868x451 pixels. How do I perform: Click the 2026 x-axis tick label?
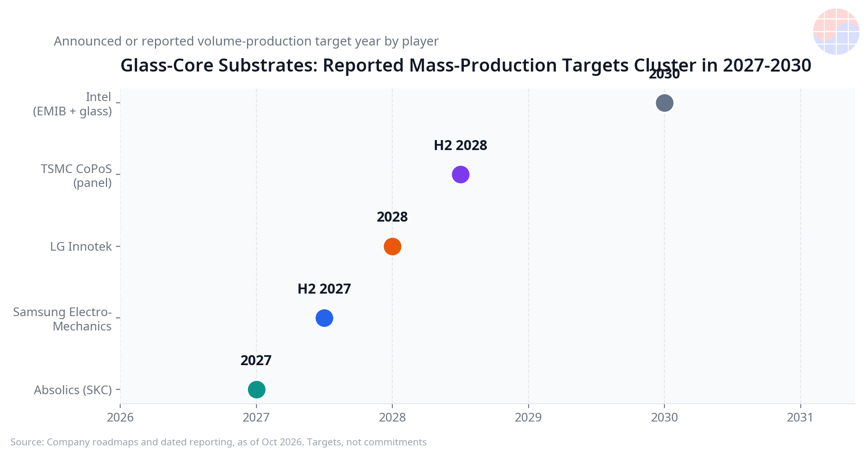(120, 417)
